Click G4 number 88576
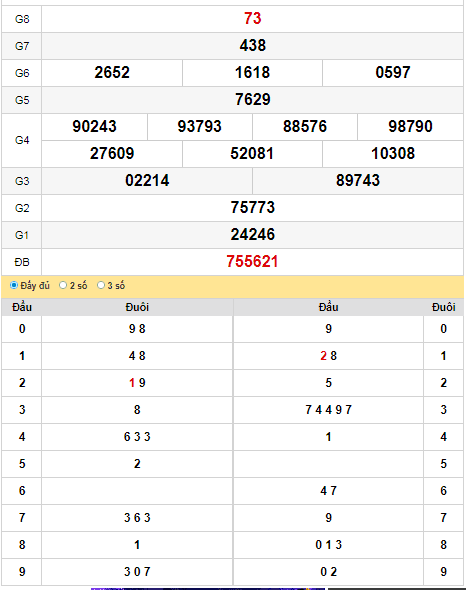466x590 pixels. click(x=305, y=126)
